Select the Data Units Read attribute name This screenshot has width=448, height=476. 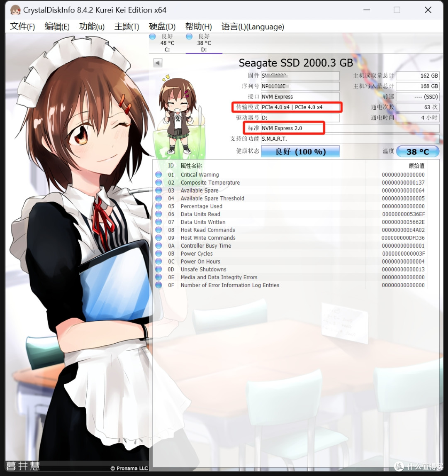coord(200,214)
